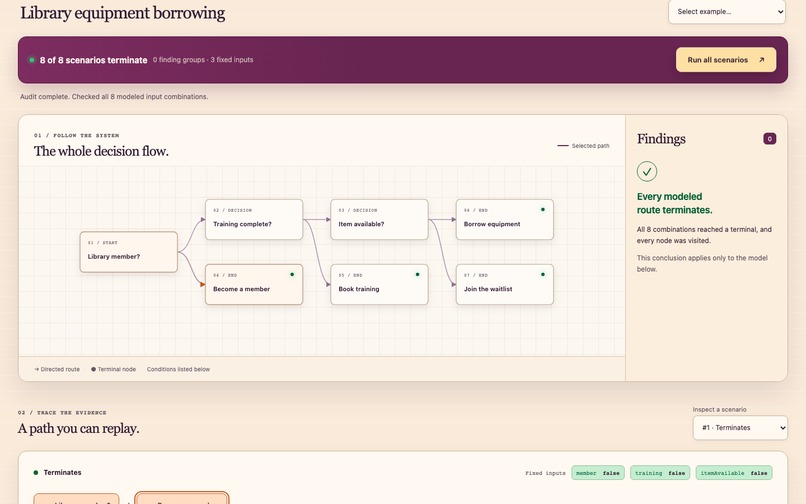Click the 'Terminates' status label in replay card
Viewport: 806px width, 504px height.
coord(62,472)
